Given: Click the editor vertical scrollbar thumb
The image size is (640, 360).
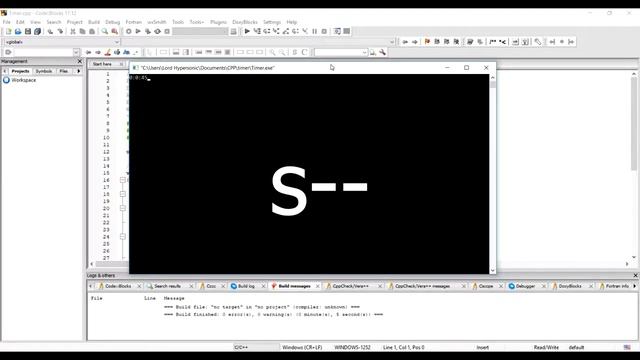Looking at the screenshot, I should click(634, 123).
